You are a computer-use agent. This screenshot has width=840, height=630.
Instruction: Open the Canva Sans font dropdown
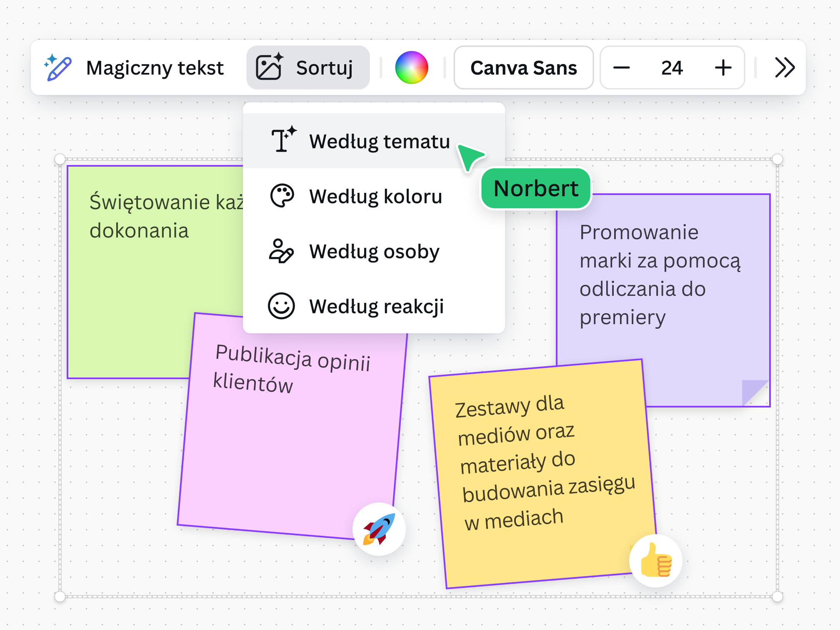tap(523, 67)
